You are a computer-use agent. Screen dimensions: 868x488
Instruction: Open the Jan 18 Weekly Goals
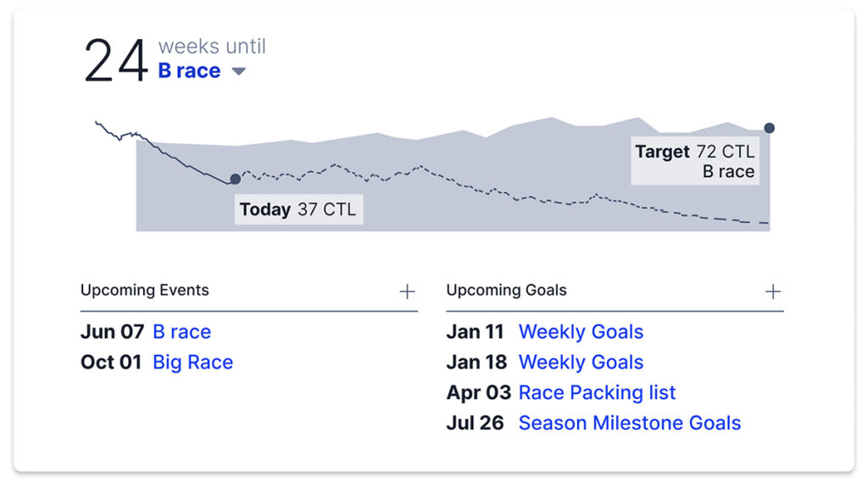click(581, 363)
